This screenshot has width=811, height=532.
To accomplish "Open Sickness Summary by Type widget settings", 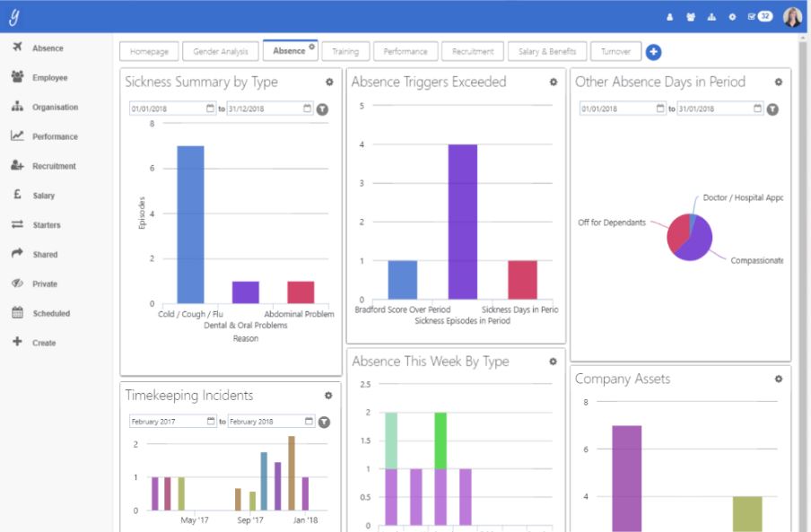I will (329, 82).
